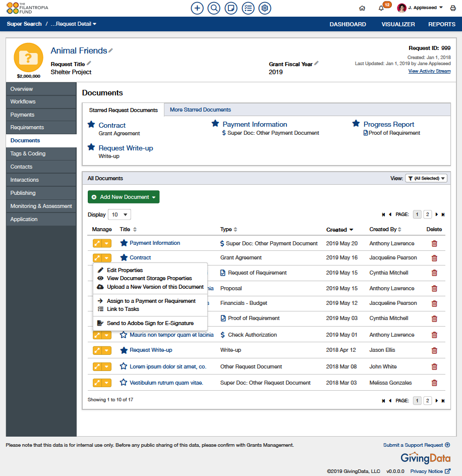
Task: Expand the View filter All Selected dropdown
Action: [x=426, y=178]
